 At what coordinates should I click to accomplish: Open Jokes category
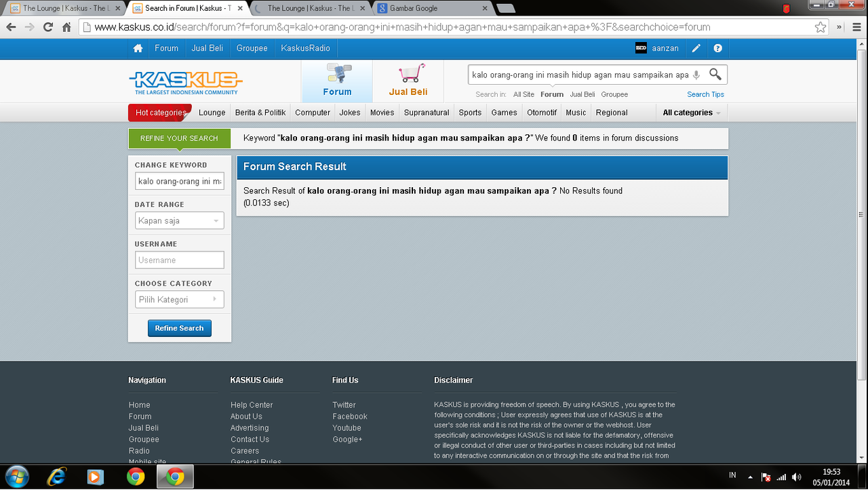click(x=350, y=113)
